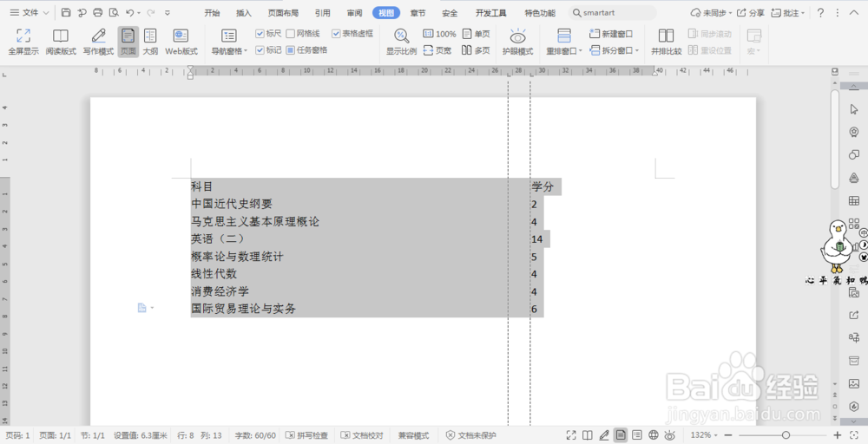The height and width of the screenshot is (444, 868).
Task: Open the 开始 Home tab
Action: tap(212, 13)
